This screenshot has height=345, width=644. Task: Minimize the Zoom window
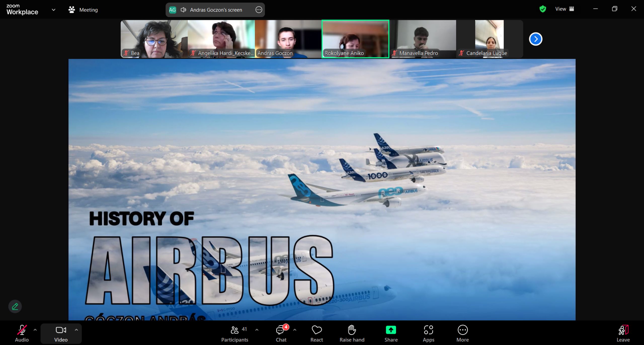[595, 9]
